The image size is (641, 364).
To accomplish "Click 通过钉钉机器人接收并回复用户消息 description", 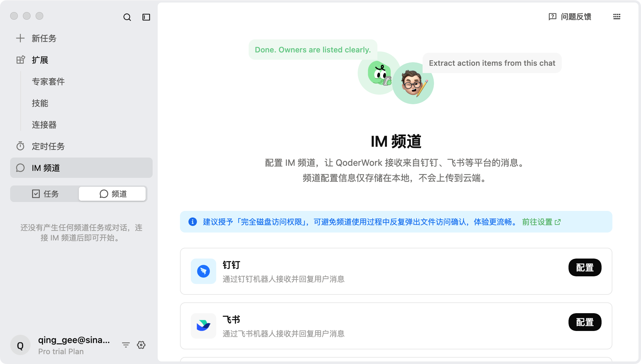I will pyautogui.click(x=284, y=279).
